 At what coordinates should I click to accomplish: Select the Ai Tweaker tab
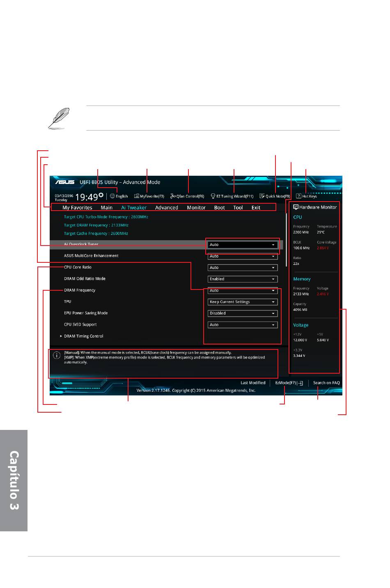pos(134,208)
